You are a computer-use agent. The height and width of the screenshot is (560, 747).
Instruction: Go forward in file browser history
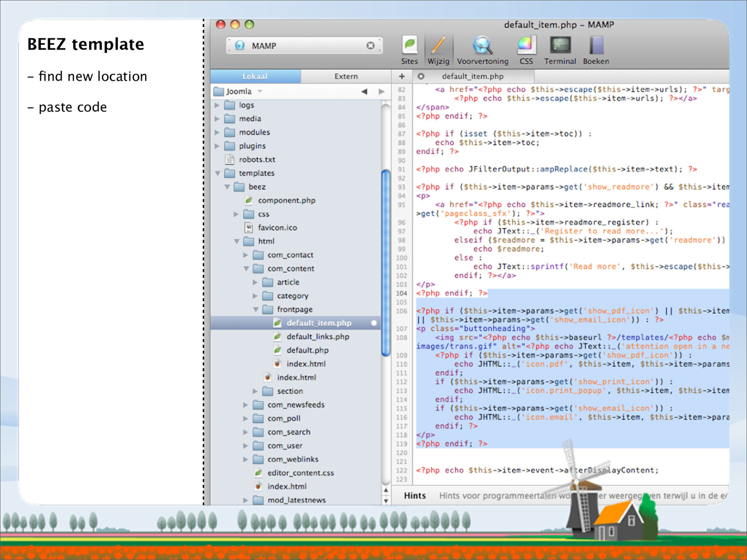(x=381, y=91)
